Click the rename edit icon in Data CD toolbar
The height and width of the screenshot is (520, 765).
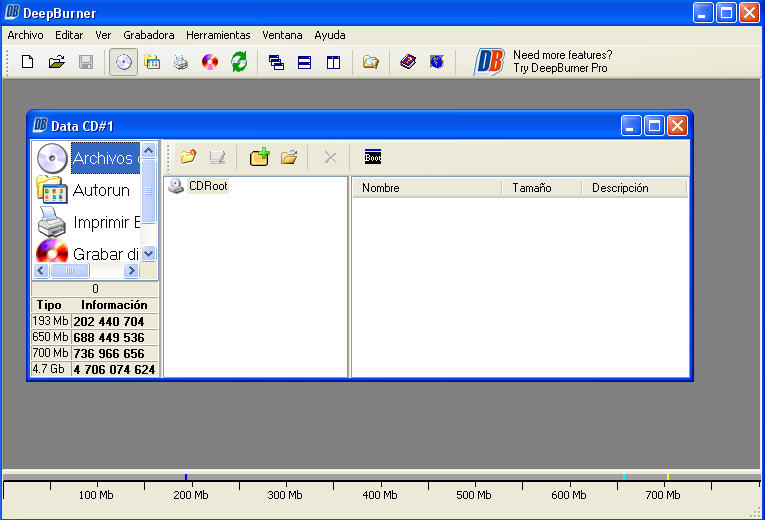[x=217, y=157]
